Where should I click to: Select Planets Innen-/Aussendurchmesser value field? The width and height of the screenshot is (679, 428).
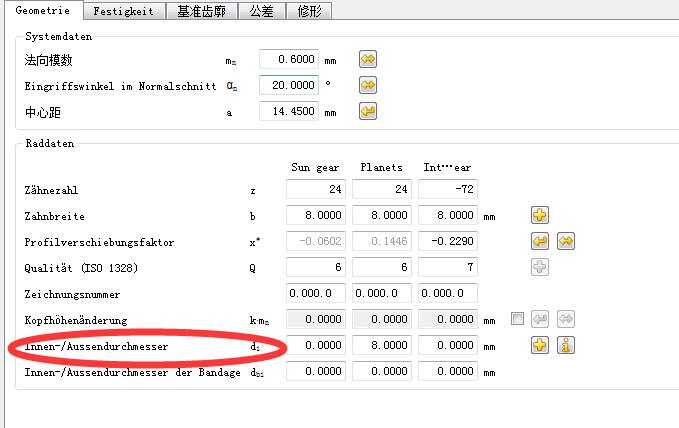click(381, 346)
